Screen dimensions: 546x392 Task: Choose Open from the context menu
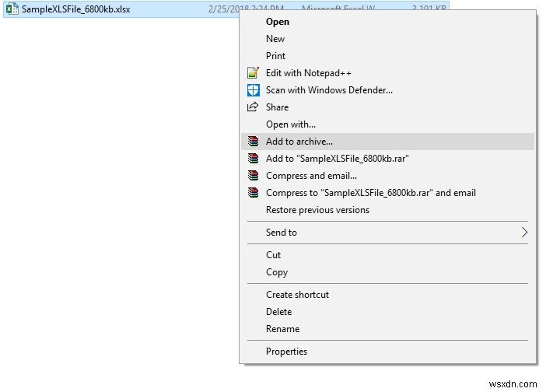coord(278,22)
